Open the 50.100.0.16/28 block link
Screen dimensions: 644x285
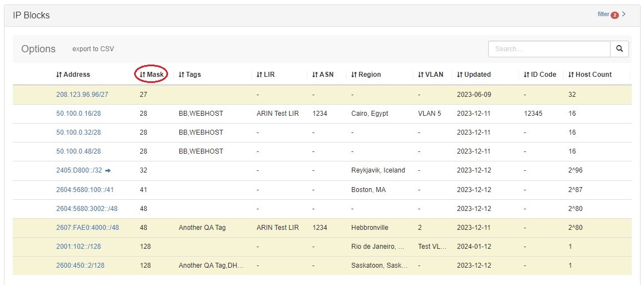pyautogui.click(x=78, y=114)
